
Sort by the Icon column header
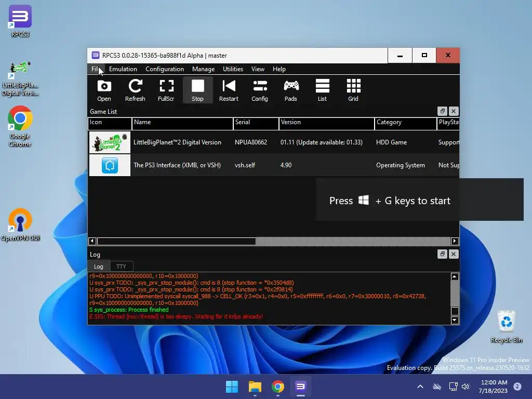(x=110, y=124)
